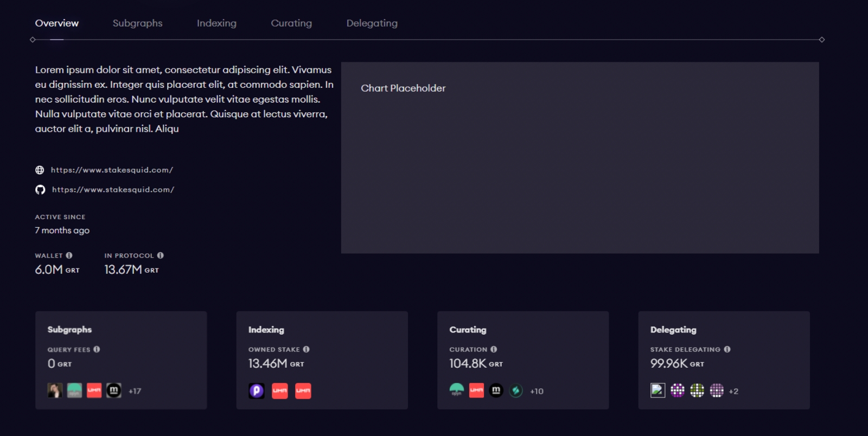868x436 pixels.
Task: Expand the +17 more subgraphs indicator
Action: (135, 391)
